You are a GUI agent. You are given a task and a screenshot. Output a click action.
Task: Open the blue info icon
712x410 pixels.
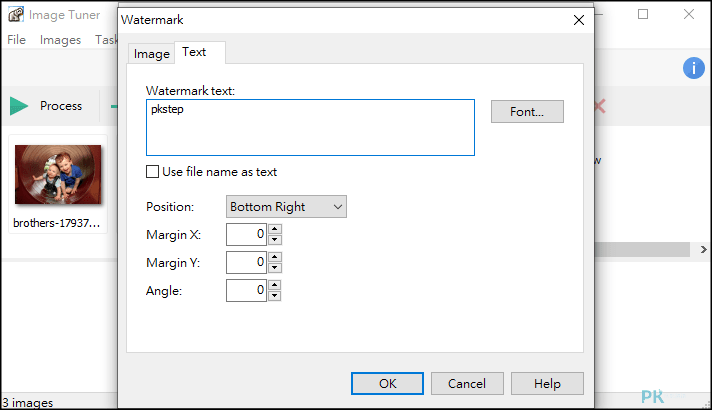pos(693,68)
